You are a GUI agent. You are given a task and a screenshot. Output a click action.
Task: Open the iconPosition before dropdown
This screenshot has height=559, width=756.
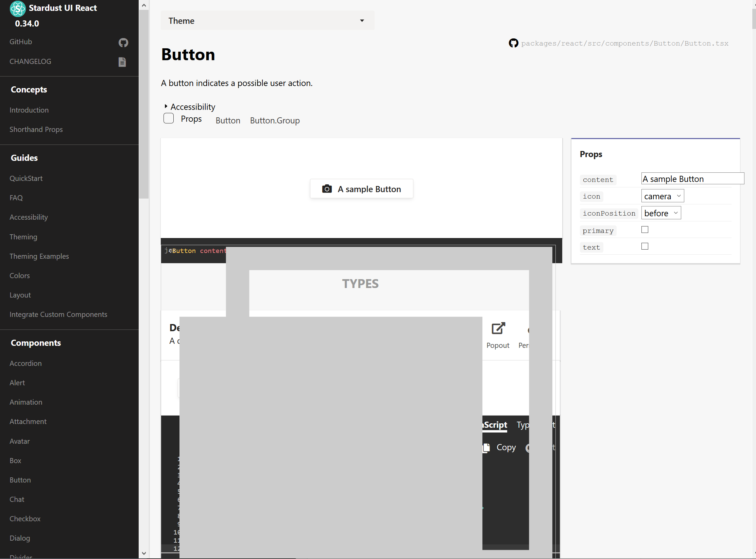pyautogui.click(x=660, y=213)
